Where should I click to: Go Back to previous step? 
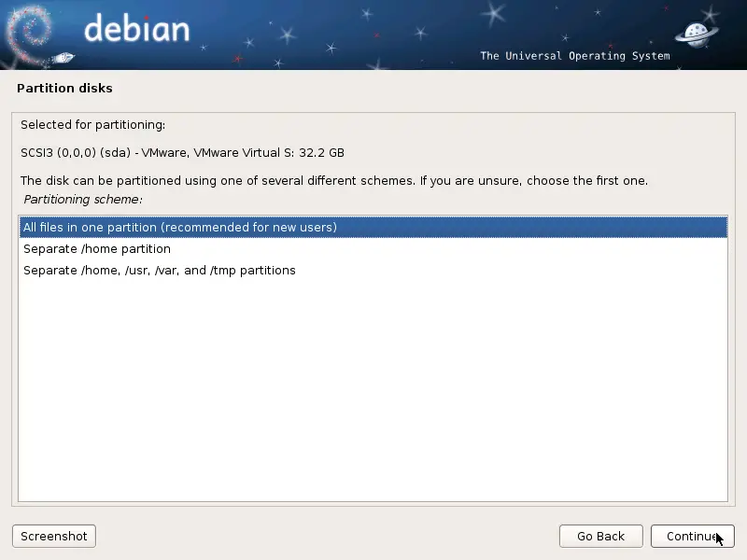click(600, 536)
